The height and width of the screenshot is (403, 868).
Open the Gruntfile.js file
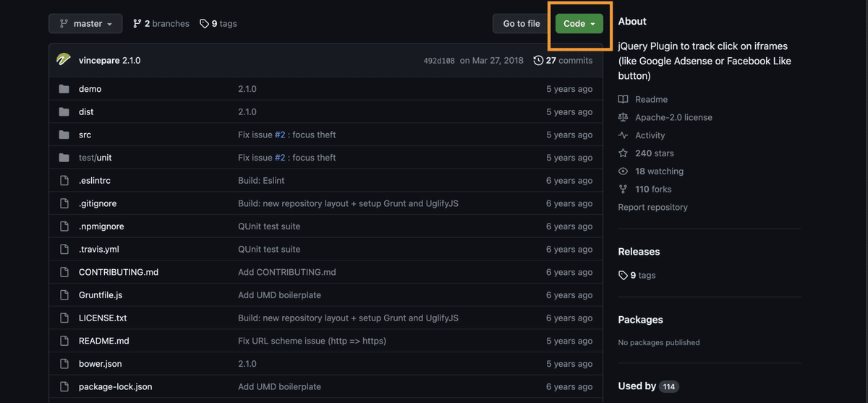(x=101, y=295)
